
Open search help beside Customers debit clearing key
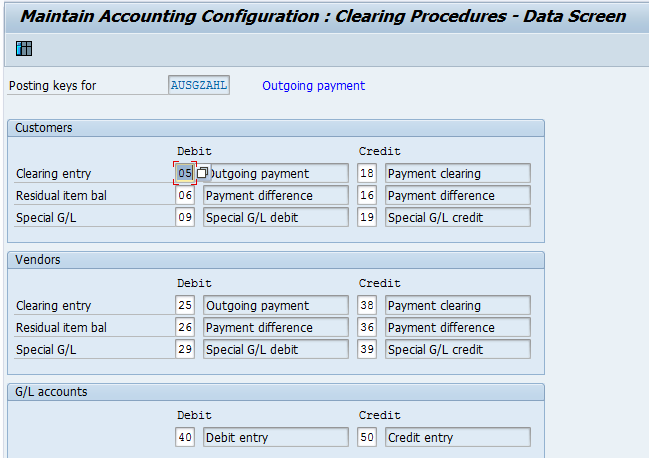pos(202,174)
